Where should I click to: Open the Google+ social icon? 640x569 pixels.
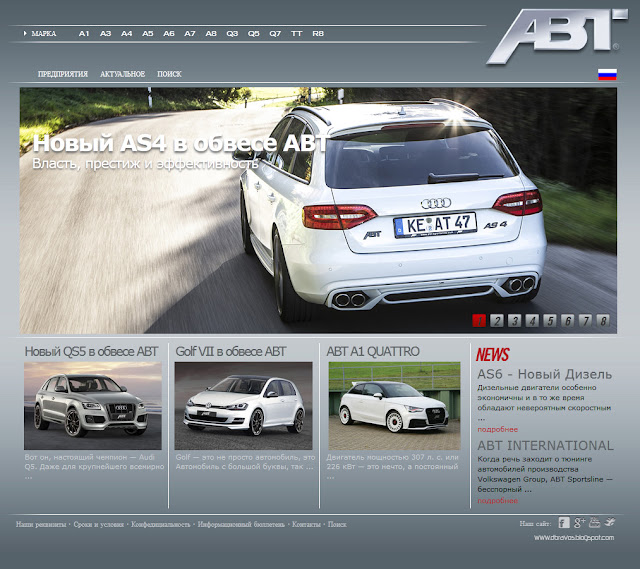(x=579, y=522)
